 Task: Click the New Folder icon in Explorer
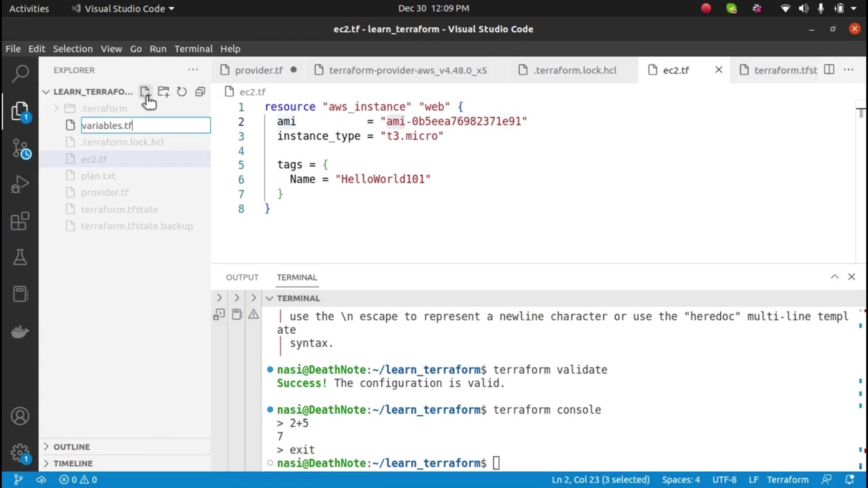point(163,91)
